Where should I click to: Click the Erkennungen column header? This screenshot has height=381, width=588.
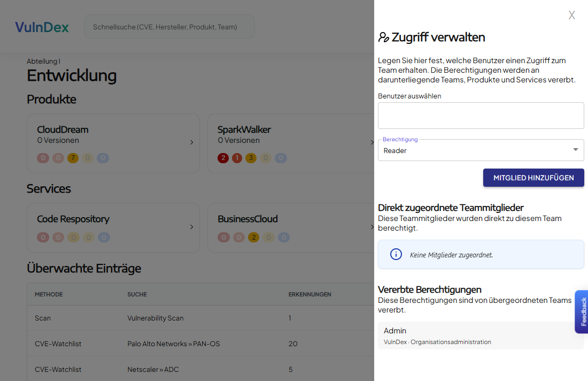tap(310, 294)
